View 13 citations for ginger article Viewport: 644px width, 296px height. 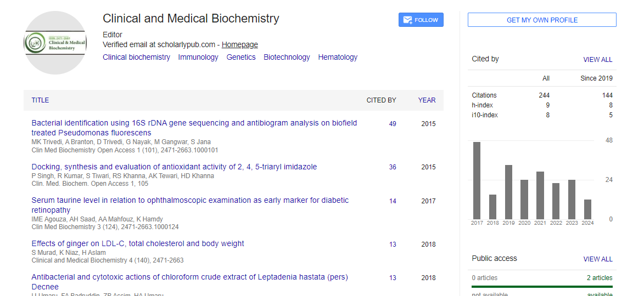tap(393, 244)
